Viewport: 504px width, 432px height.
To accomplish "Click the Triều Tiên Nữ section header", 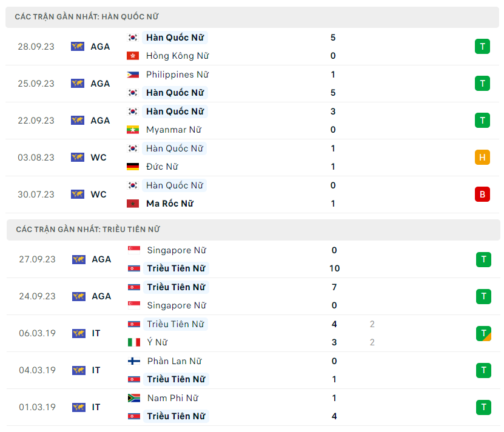I will (89, 230).
